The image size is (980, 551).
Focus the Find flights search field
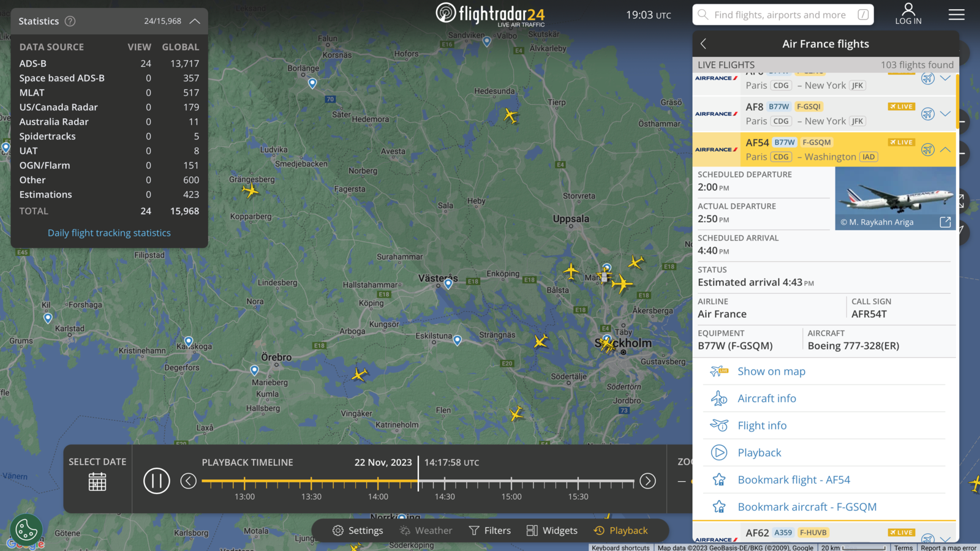[783, 15]
